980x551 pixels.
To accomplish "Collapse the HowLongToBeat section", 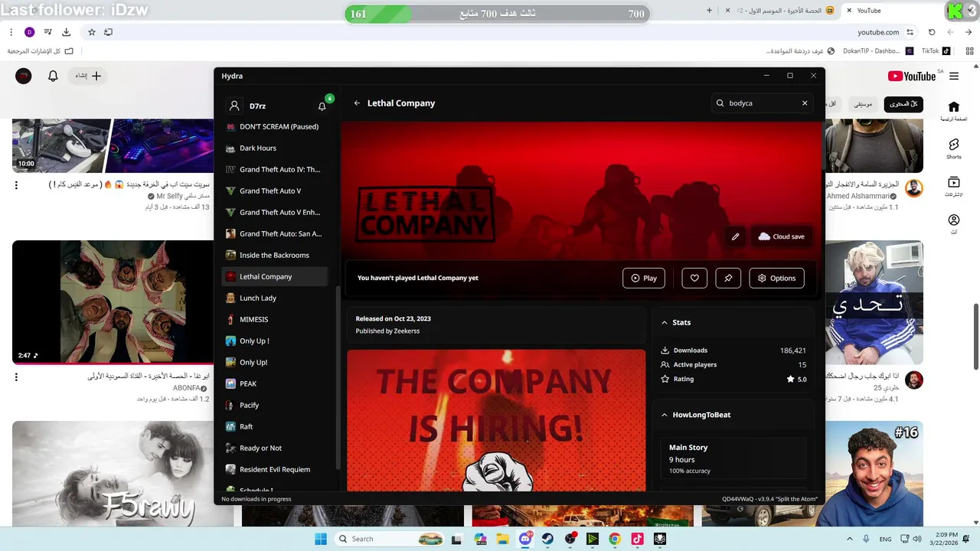I will tap(664, 415).
